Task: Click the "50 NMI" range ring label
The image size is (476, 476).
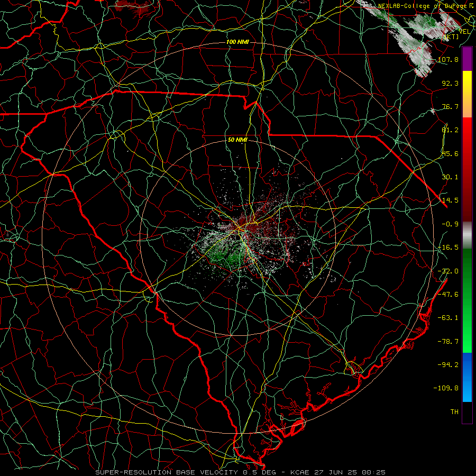Action: [x=237, y=140]
